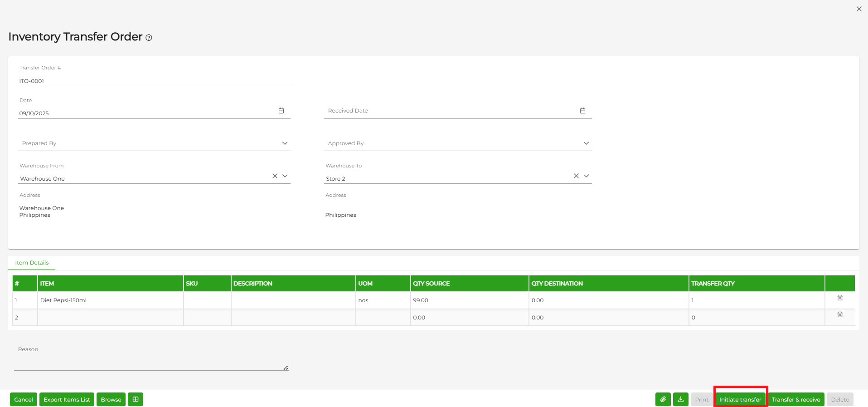The height and width of the screenshot is (407, 868).
Task: Click Initiate transfer
Action: pyautogui.click(x=740, y=399)
